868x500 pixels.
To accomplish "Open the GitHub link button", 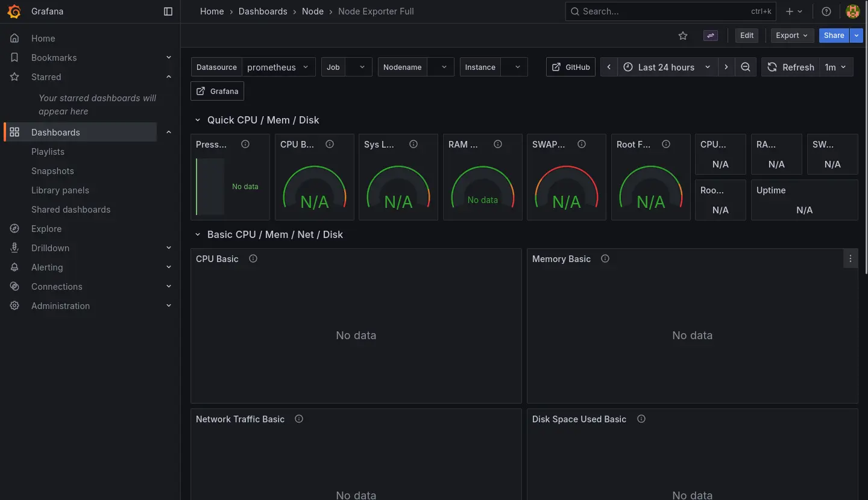I will click(x=571, y=67).
